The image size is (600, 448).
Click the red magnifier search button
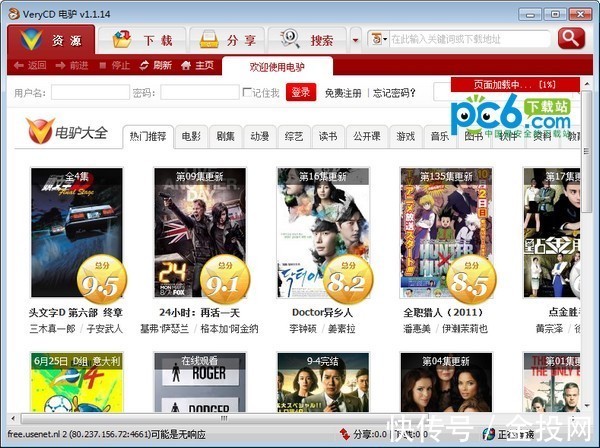click(571, 38)
